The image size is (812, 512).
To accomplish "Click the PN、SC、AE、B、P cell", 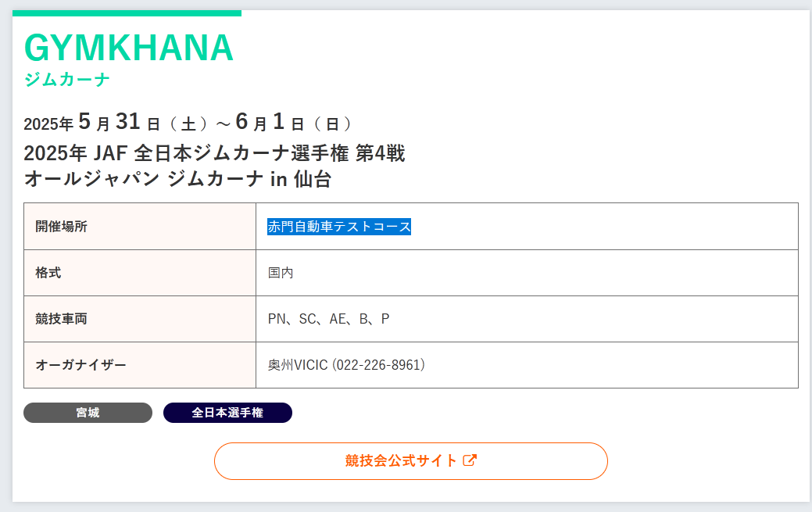I will 329,319.
